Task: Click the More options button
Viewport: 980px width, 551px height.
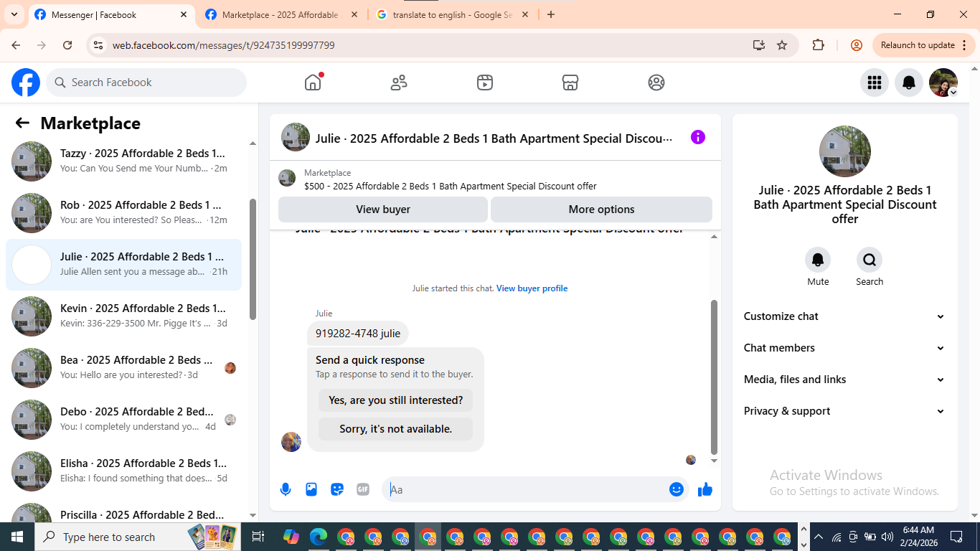Action: pyautogui.click(x=601, y=209)
